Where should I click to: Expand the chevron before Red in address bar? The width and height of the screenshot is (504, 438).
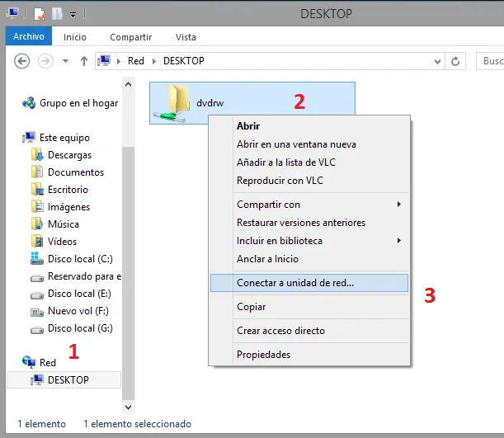(x=119, y=61)
